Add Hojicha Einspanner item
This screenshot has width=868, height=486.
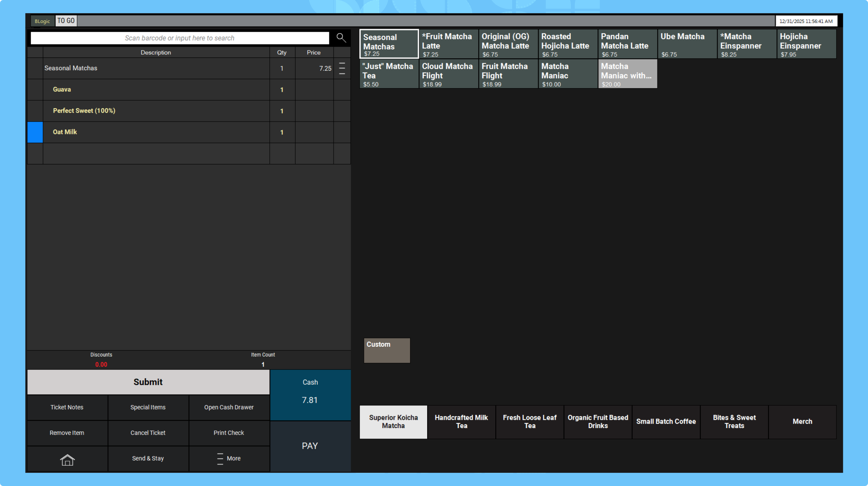click(807, 44)
